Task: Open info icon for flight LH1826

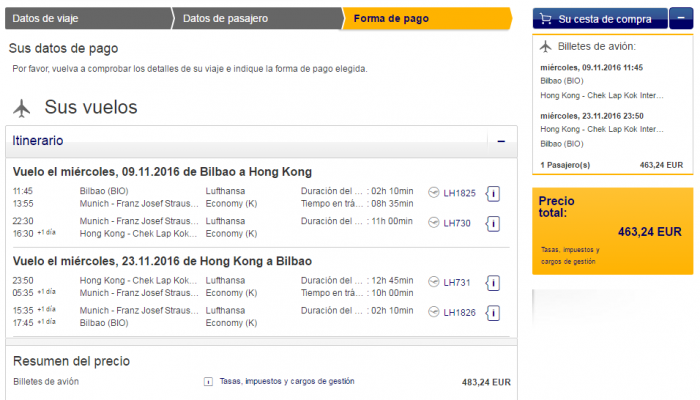Action: (493, 313)
